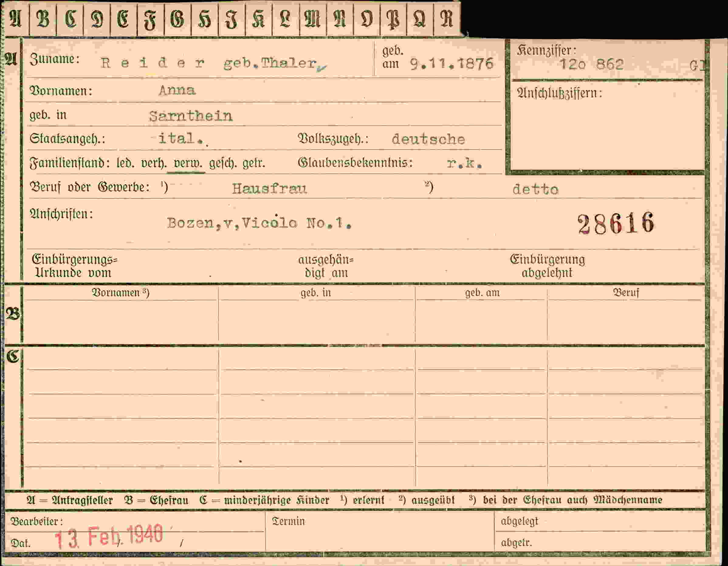Image resolution: width=728 pixels, height=566 pixels.
Task: Click the 'Staatsangeh.:' label
Action: pos(67,138)
